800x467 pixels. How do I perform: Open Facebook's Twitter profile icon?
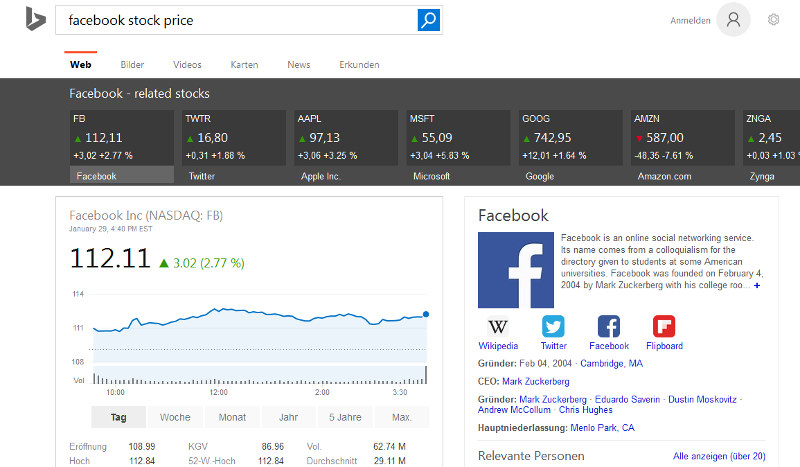(x=553, y=327)
